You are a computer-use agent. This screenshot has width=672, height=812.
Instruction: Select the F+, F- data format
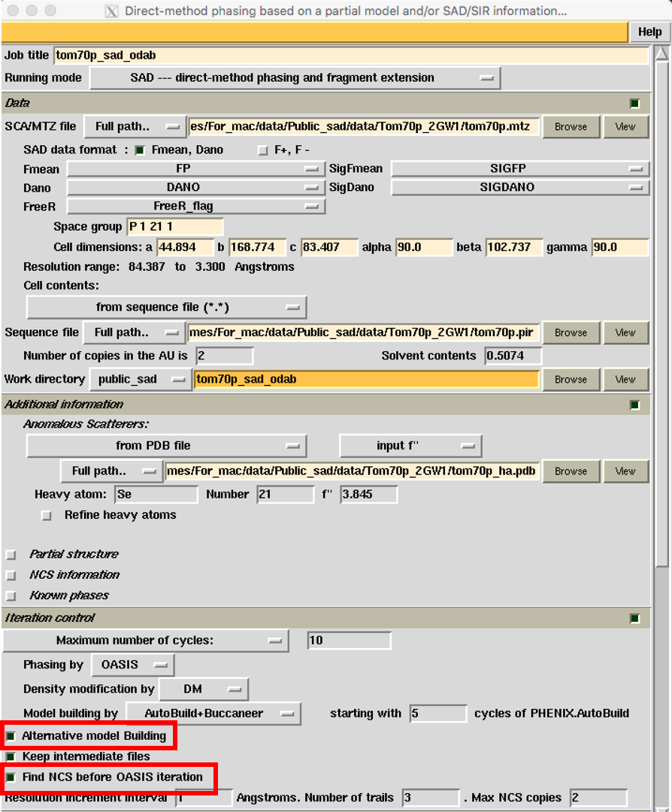(262, 150)
